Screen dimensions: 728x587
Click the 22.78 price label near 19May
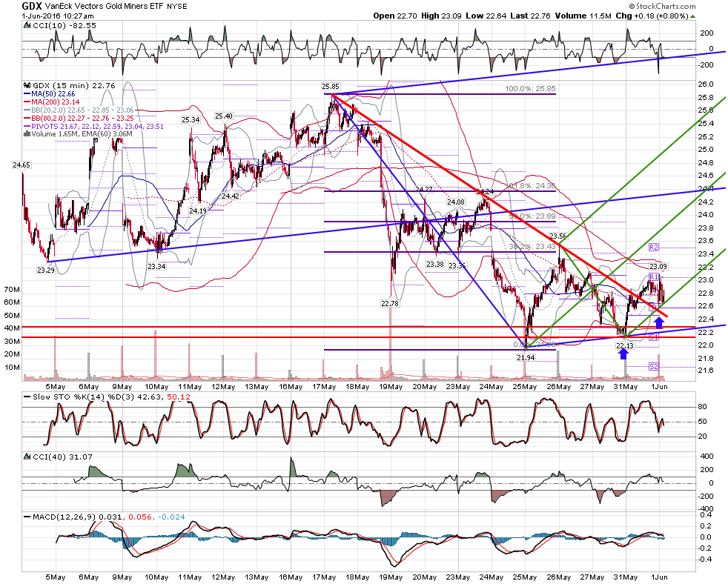coord(390,303)
